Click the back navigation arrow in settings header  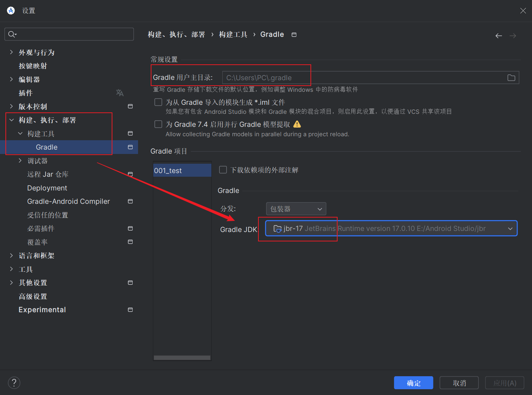click(x=499, y=35)
